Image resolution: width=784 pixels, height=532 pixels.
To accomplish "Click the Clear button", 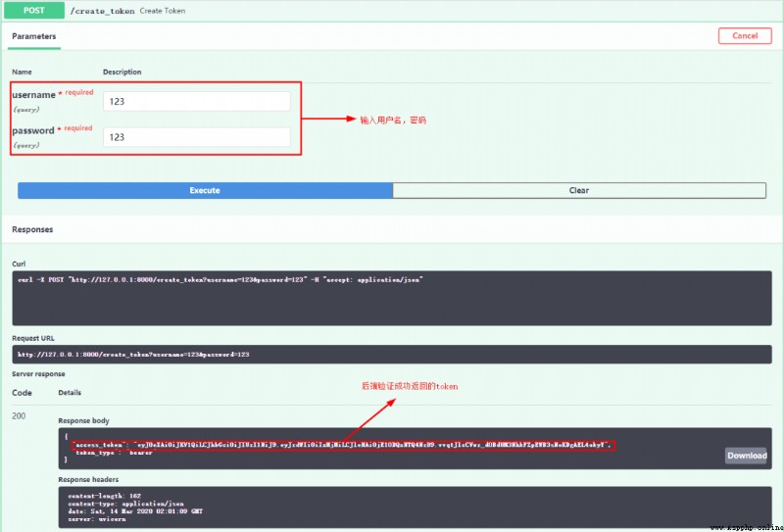I will pyautogui.click(x=579, y=190).
